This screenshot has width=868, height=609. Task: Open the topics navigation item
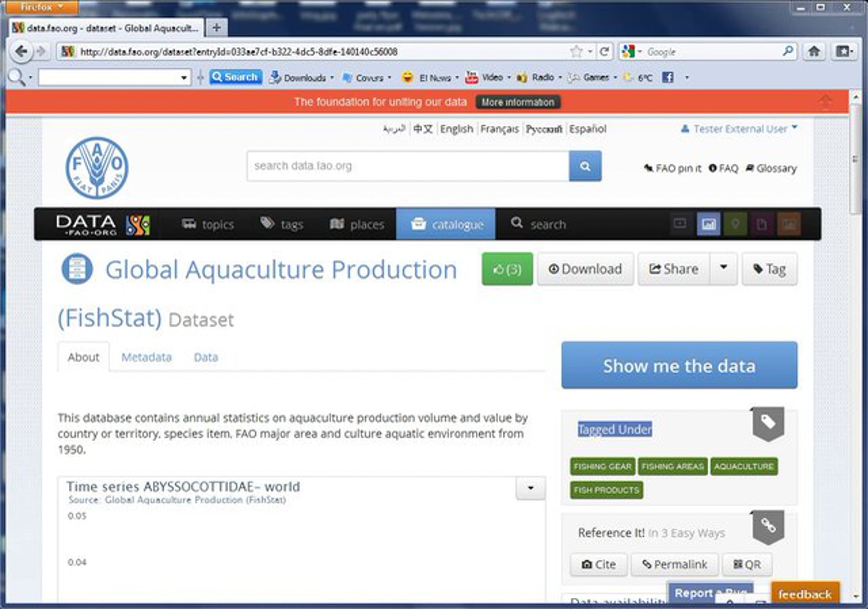208,224
